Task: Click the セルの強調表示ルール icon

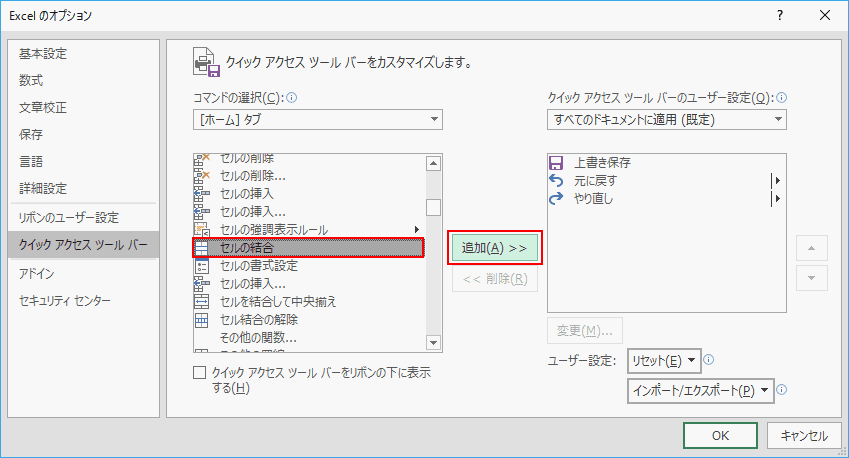Action: pyautogui.click(x=201, y=230)
